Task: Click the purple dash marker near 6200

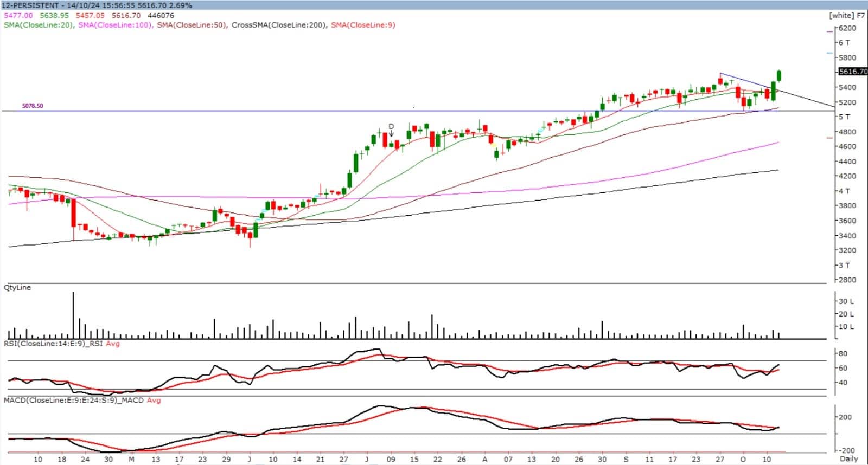Action: pos(829,31)
